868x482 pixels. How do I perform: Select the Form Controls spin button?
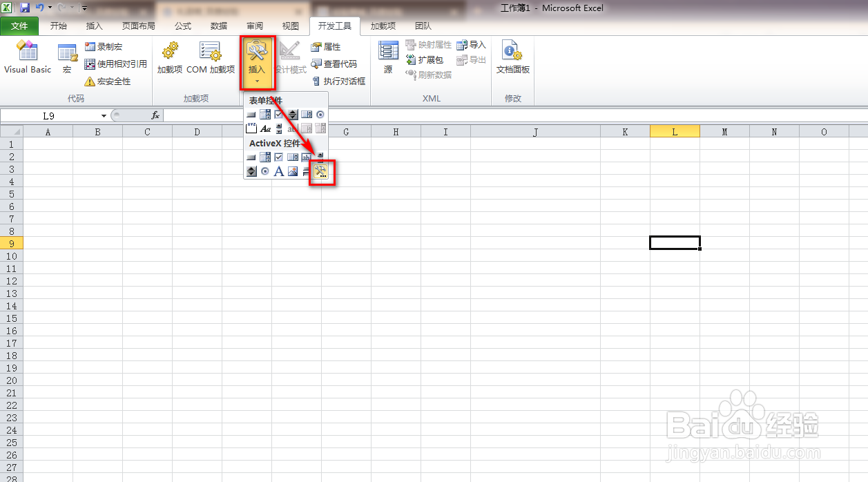tap(293, 115)
